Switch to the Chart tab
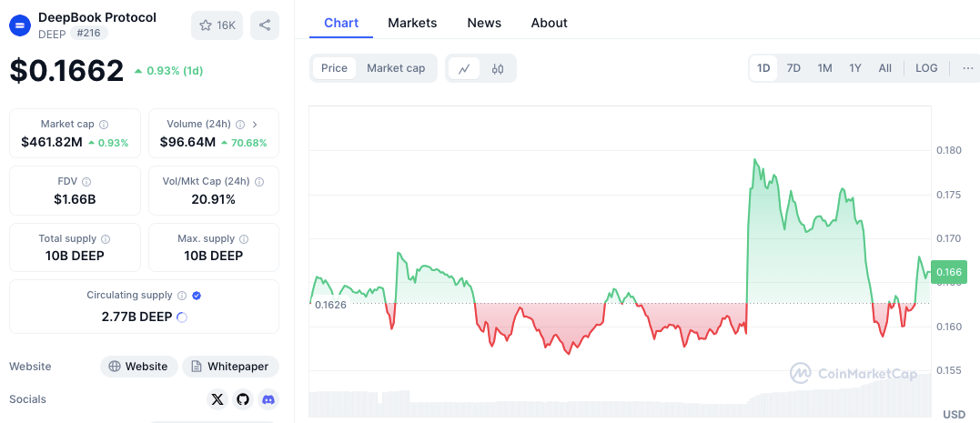The height and width of the screenshot is (423, 980). 341,23
